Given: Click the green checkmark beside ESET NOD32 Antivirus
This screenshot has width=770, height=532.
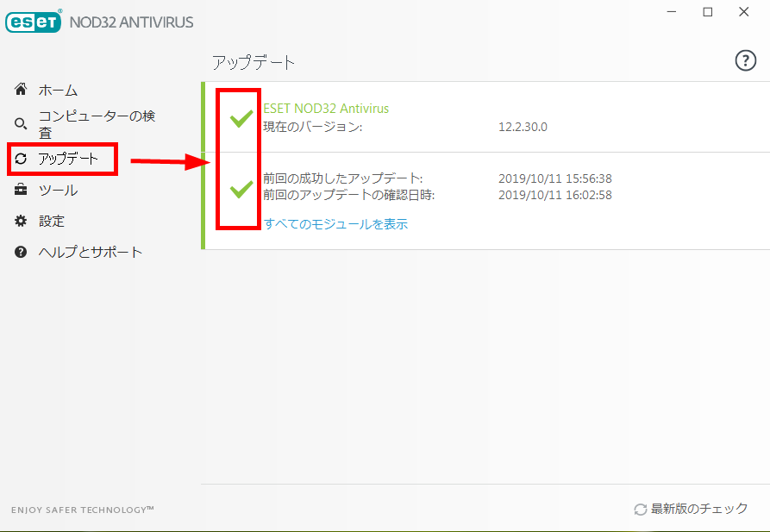Looking at the screenshot, I should [x=241, y=118].
